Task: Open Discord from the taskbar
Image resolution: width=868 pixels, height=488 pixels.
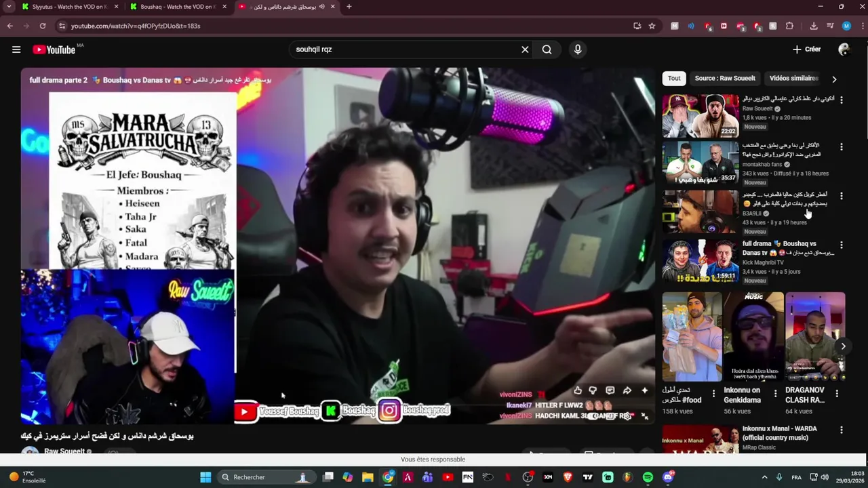Action: pos(668,477)
